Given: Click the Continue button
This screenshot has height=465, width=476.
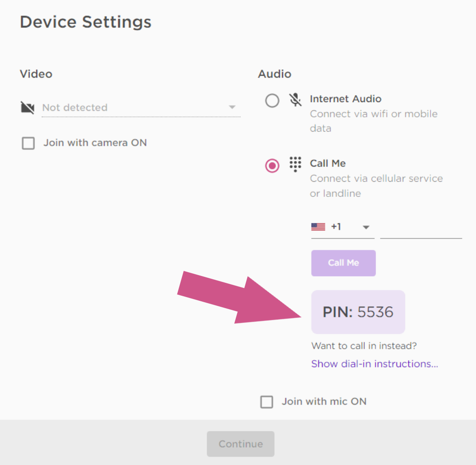Looking at the screenshot, I should [x=240, y=444].
